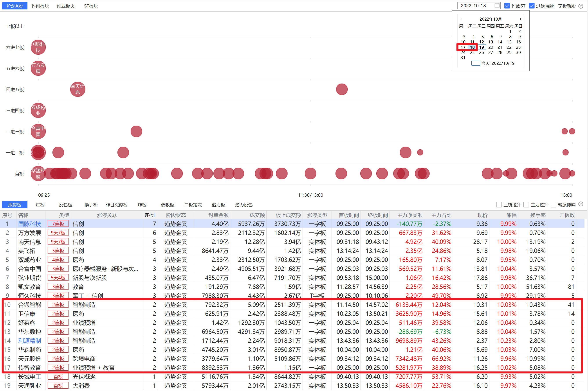
Task: Go to previous month in calendar
Action: [461, 19]
